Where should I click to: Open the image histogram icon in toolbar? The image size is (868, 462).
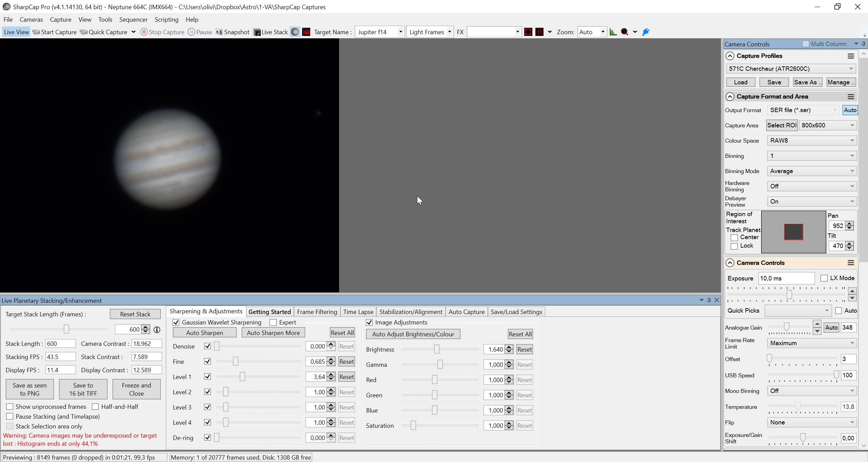tap(613, 32)
